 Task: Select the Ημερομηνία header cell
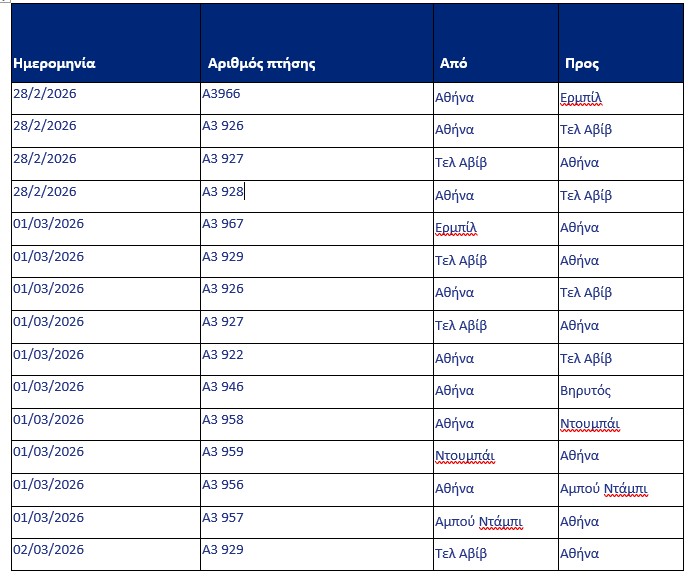(x=106, y=43)
